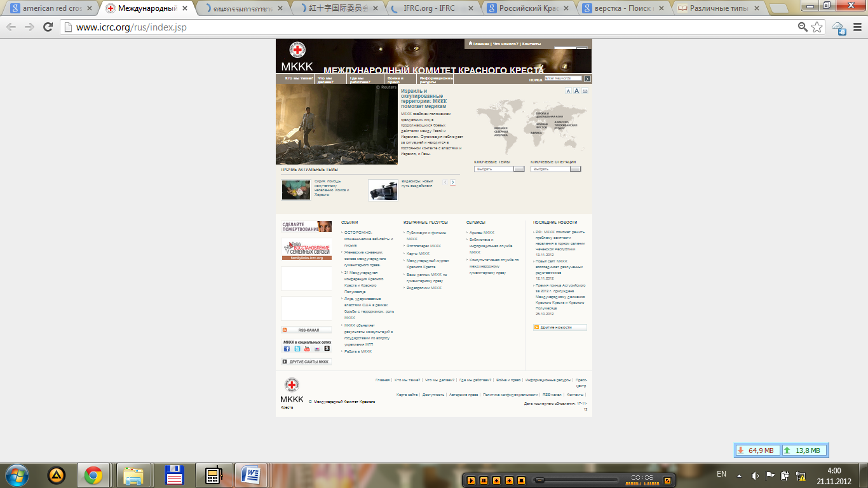
Task: Show previous topic with the left carousel arrow
Action: pyautogui.click(x=445, y=182)
